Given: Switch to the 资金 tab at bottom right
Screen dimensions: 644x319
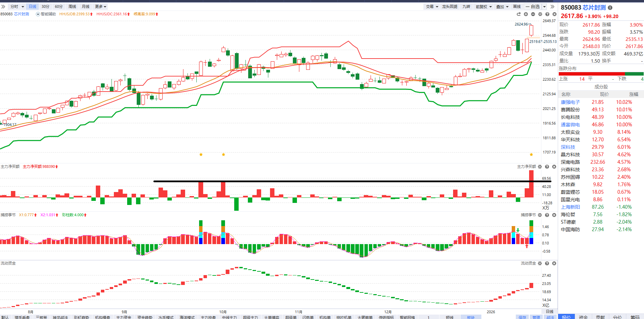Looking at the screenshot, I should pyautogui.click(x=583, y=317).
